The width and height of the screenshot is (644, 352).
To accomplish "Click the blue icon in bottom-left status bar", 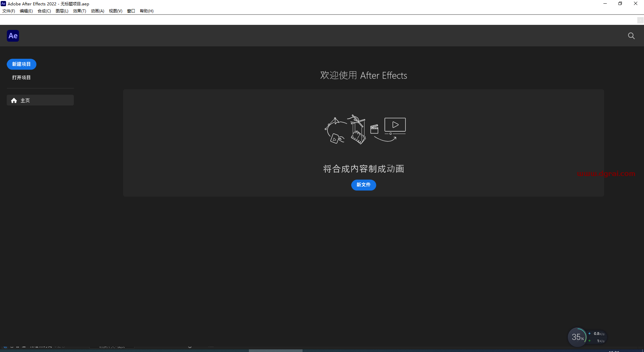I will click(5, 347).
